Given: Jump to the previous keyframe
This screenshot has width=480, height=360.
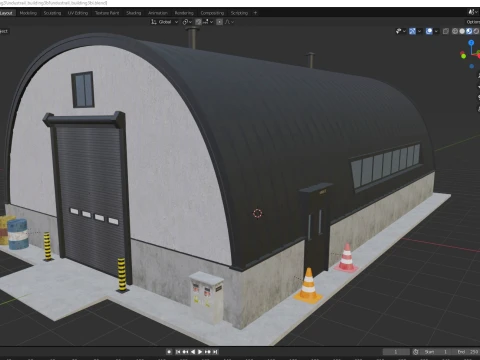Looking at the screenshot, I should click(185, 352).
